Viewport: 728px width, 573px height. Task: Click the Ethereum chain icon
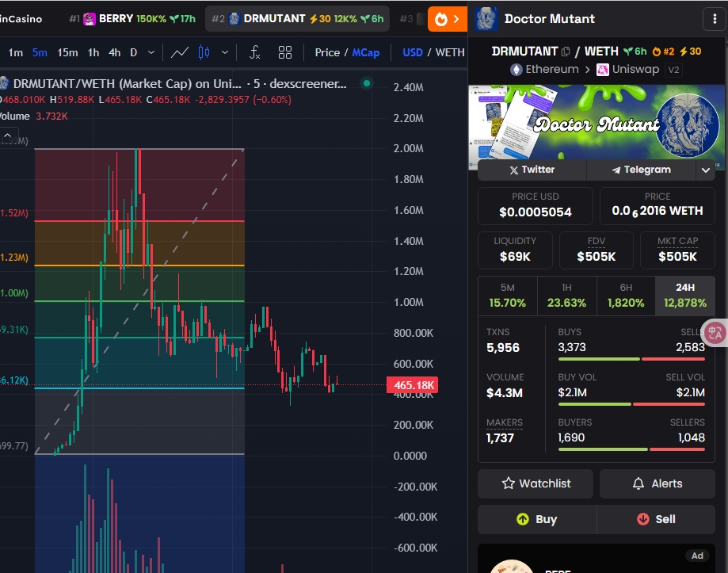point(516,70)
